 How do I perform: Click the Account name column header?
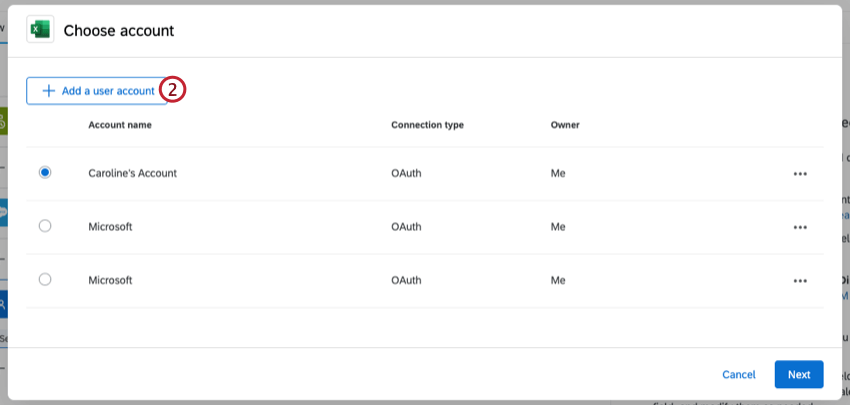[120, 125]
